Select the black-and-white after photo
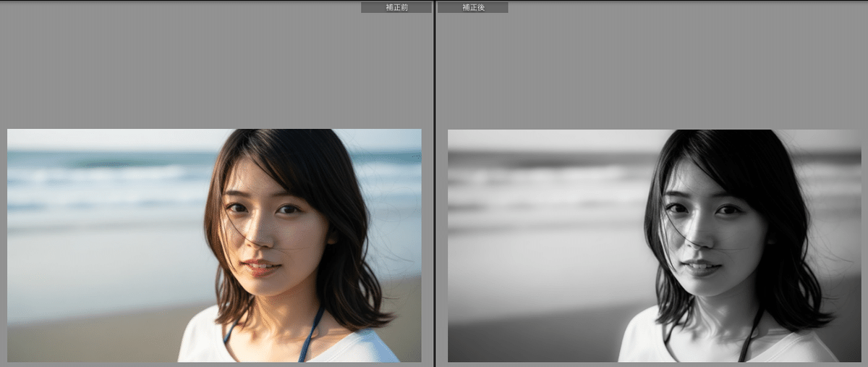The image size is (868, 367). (x=654, y=245)
